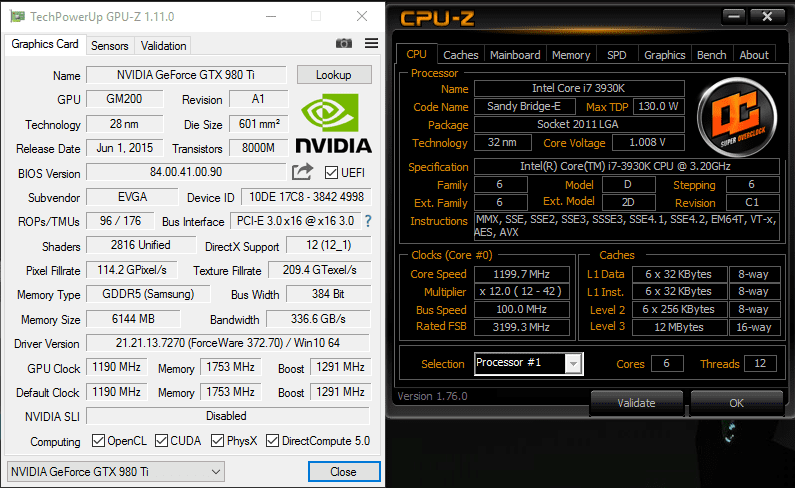
Task: Minimize the CPU-Z window
Action: point(733,17)
